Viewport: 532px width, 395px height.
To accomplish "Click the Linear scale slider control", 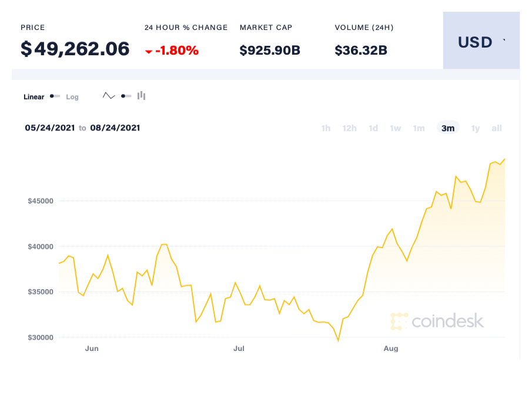I will 55,96.
